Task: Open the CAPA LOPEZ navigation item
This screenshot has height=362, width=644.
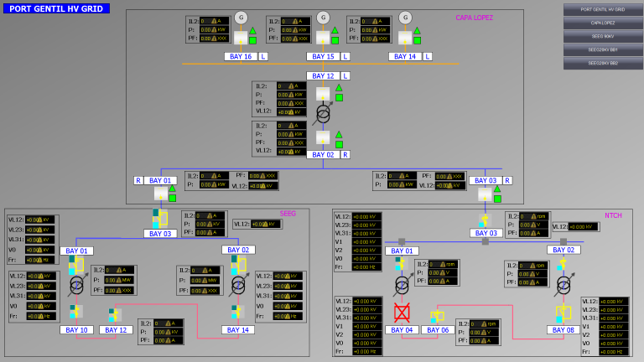Action: point(602,23)
